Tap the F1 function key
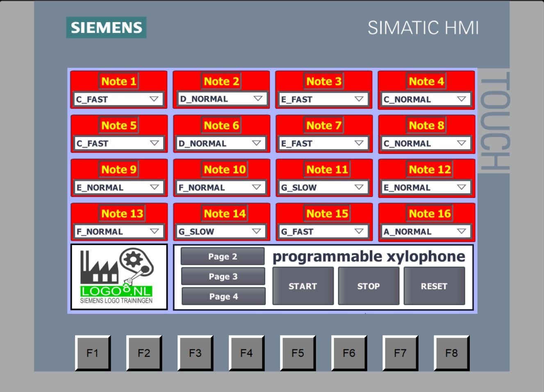This screenshot has width=544, height=392. 93,353
